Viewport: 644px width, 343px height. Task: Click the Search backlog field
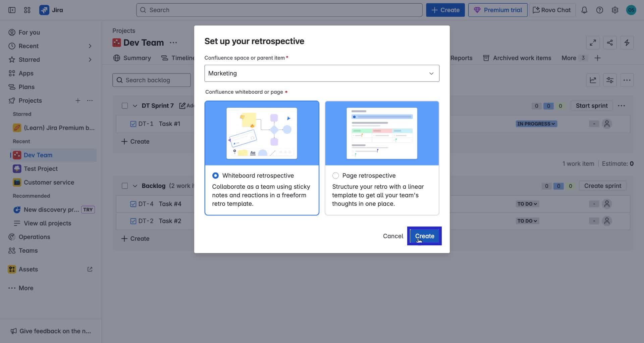[x=151, y=80]
